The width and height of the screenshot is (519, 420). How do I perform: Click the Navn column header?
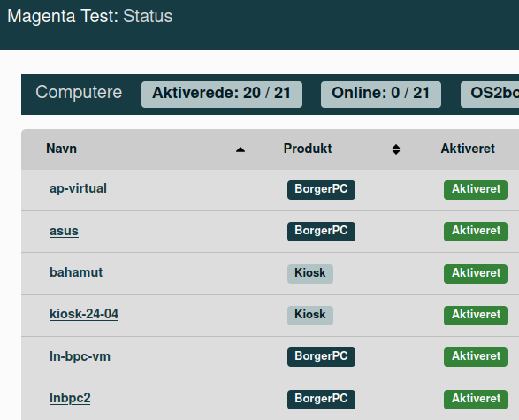point(62,149)
